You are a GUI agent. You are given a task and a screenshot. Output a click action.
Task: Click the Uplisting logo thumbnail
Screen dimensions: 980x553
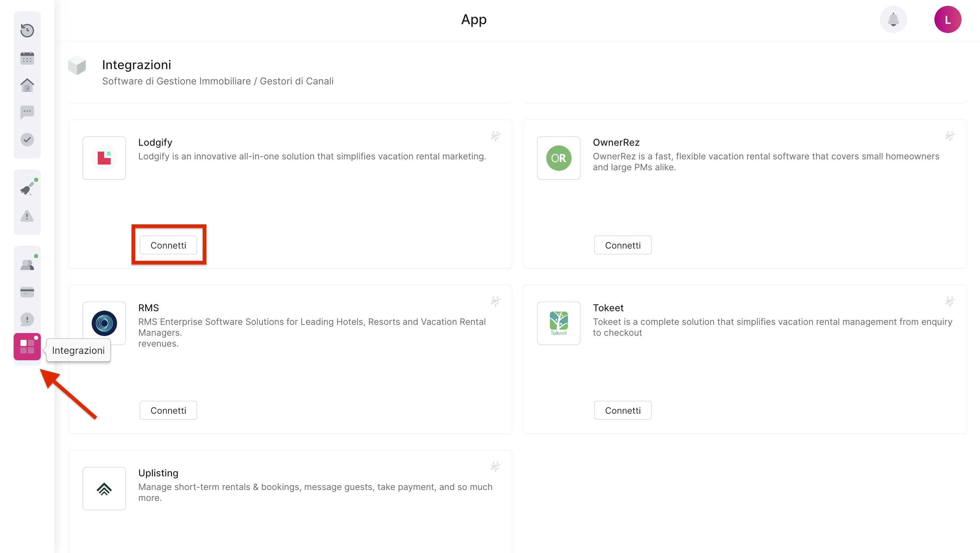pos(104,489)
